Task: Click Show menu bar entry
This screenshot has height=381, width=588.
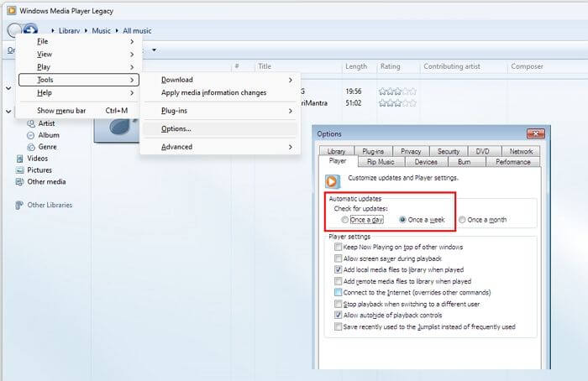Action: [x=79, y=111]
